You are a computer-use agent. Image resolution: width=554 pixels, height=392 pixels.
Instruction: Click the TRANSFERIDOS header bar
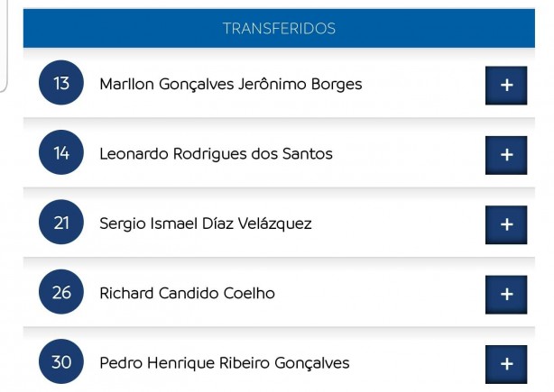tap(279, 28)
